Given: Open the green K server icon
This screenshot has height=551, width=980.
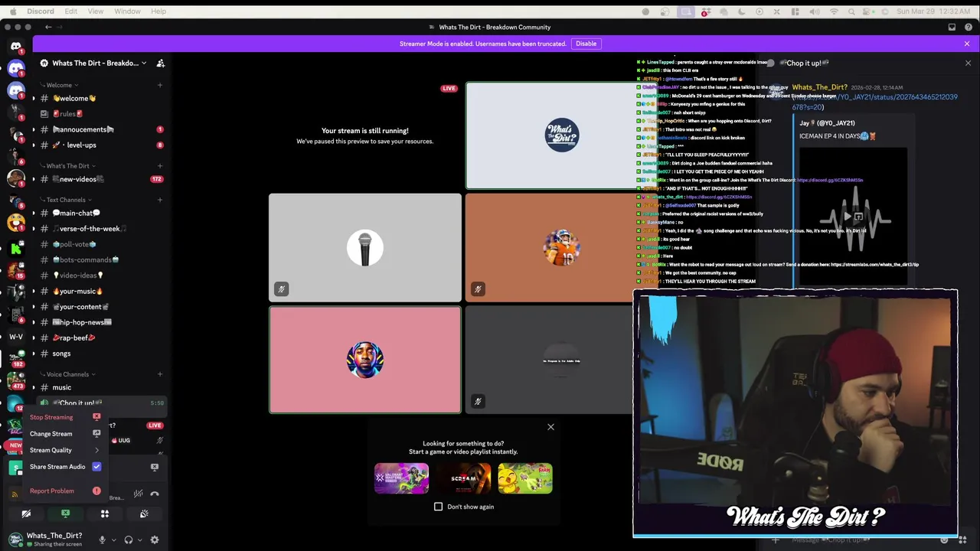Looking at the screenshot, I should click(16, 249).
